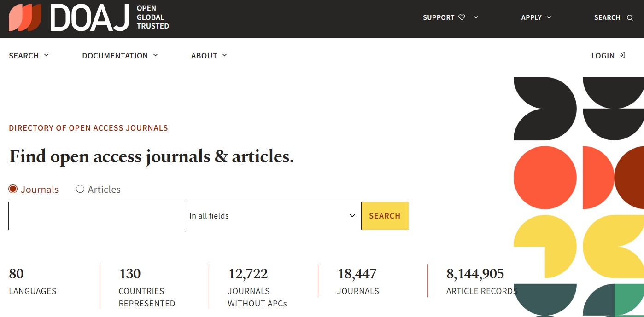The height and width of the screenshot is (317, 644).
Task: Select the Articles radio button
Action: point(80,189)
